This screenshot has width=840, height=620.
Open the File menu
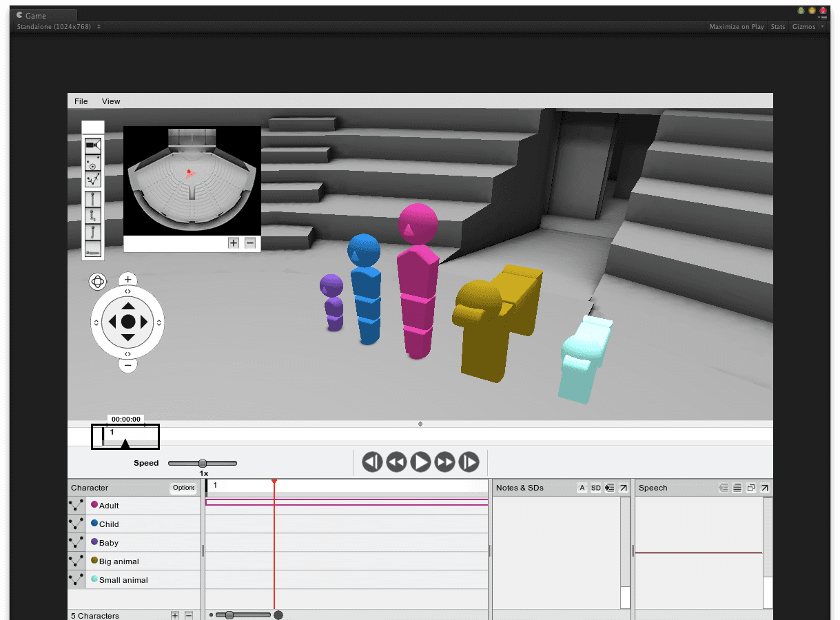[x=81, y=101]
